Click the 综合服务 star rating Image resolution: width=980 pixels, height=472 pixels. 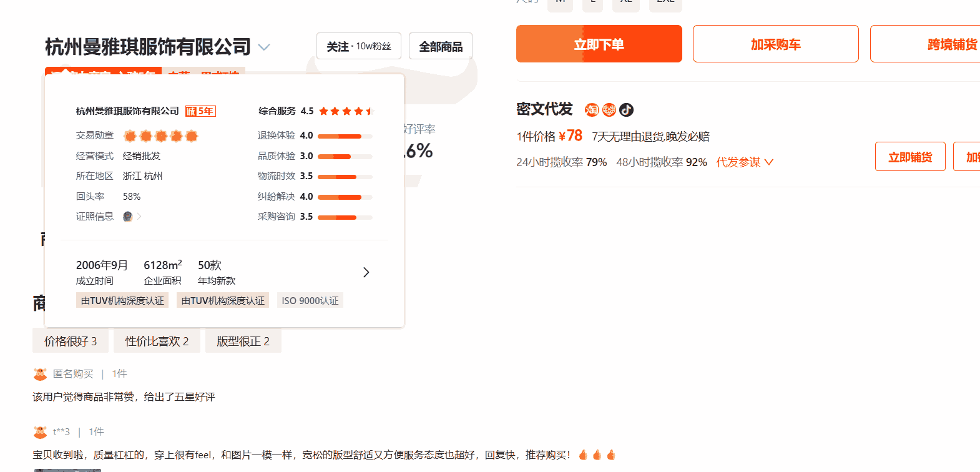click(345, 111)
